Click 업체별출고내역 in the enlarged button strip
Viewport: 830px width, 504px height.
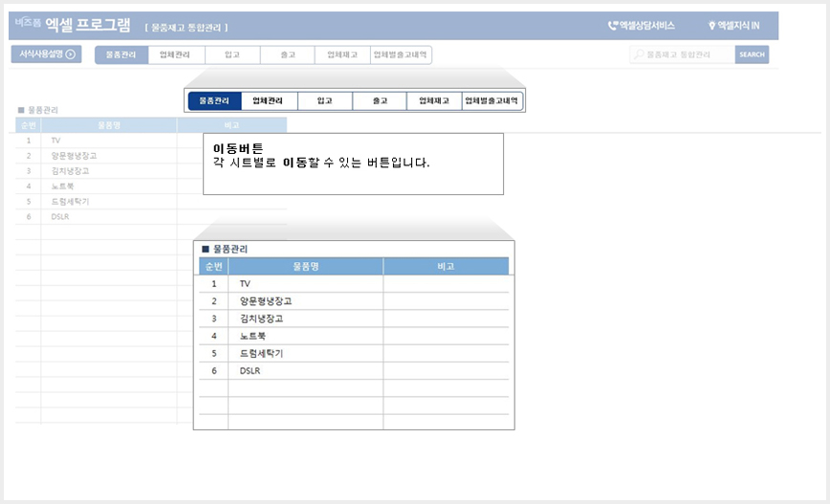tap(491, 100)
